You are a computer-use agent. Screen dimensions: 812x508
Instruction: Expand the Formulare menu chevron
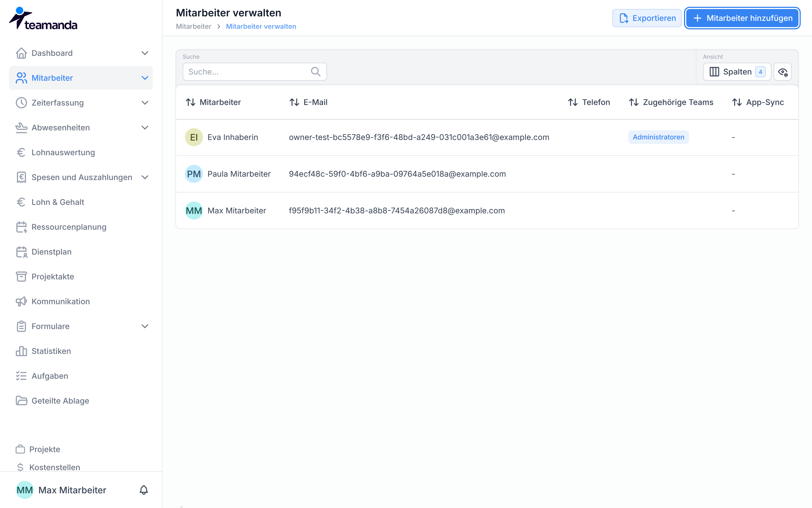coord(145,326)
